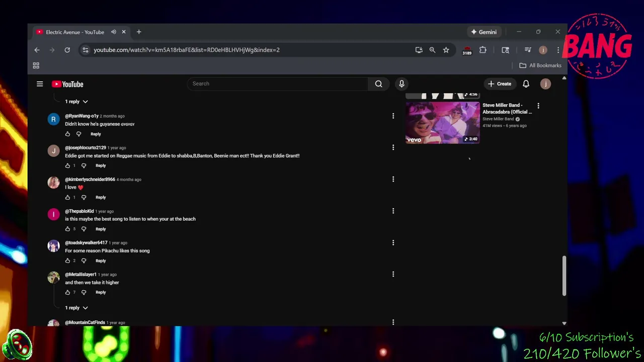Select the Electric Avenue - YouTube tab

click(x=74, y=32)
